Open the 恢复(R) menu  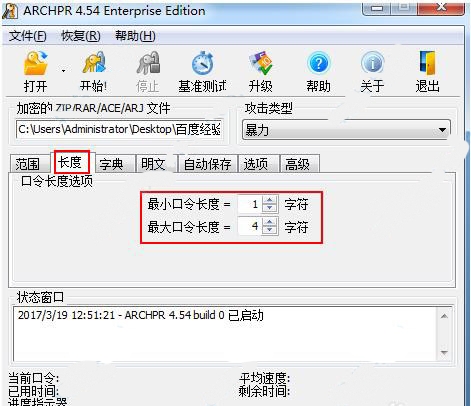pos(81,36)
